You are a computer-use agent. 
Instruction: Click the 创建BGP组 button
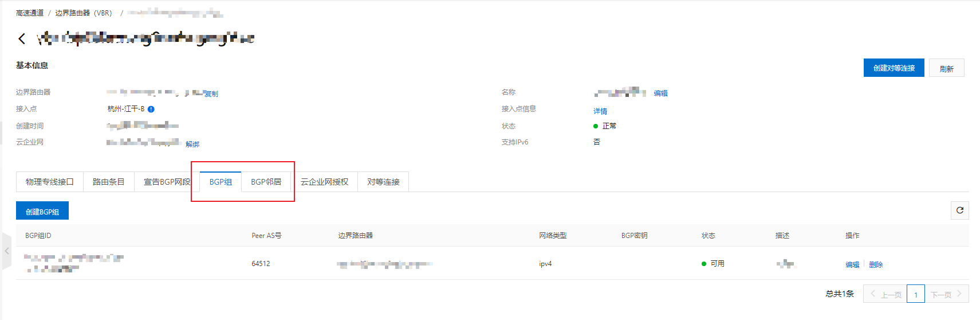(42, 211)
